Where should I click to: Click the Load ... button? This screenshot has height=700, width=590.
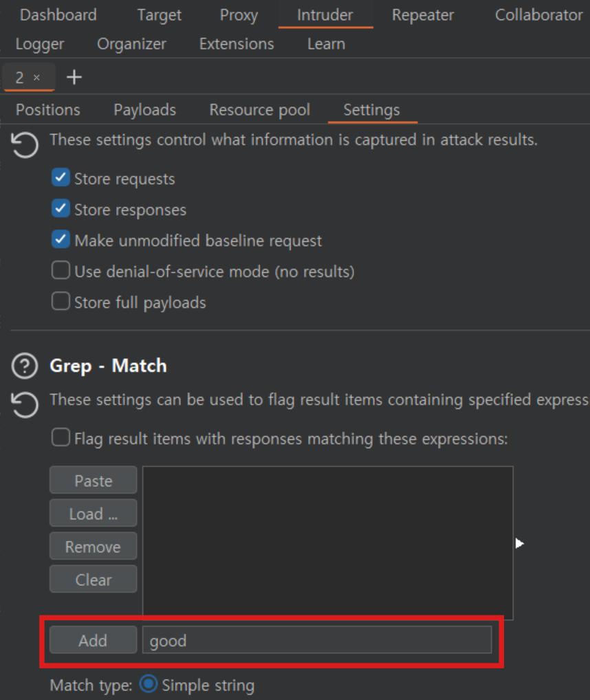coord(94,513)
